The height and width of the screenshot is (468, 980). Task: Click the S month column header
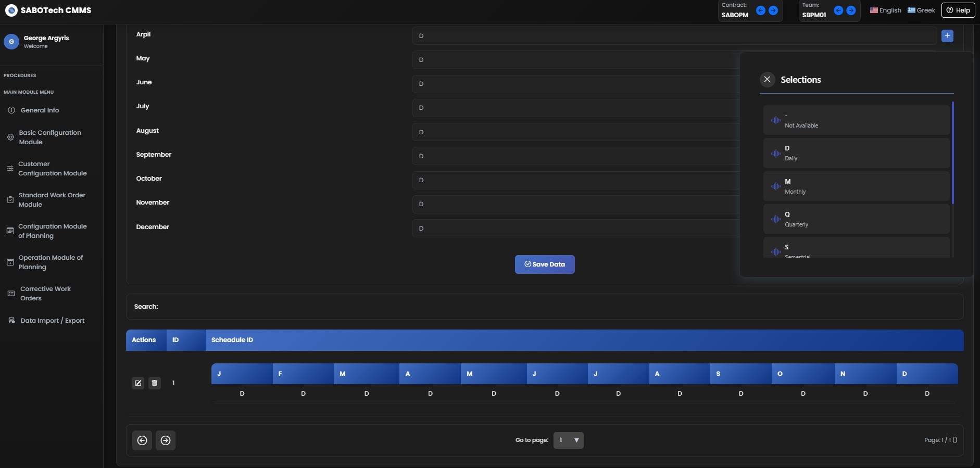[x=741, y=374]
